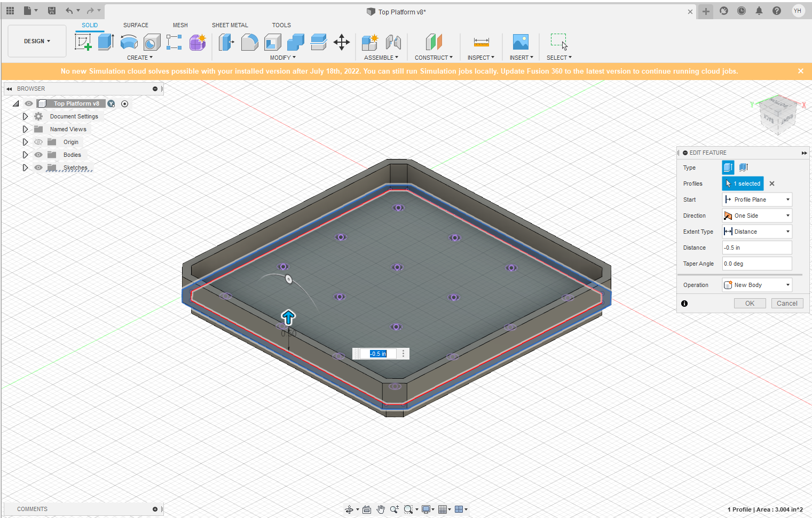The width and height of the screenshot is (812, 518).
Task: Switch to the Sheet Metal tab
Action: [x=230, y=25]
